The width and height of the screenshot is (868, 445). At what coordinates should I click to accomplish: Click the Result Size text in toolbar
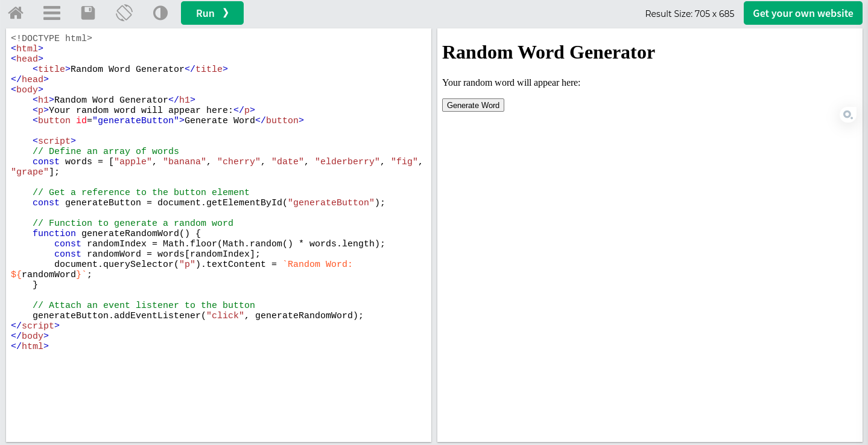pos(689,13)
